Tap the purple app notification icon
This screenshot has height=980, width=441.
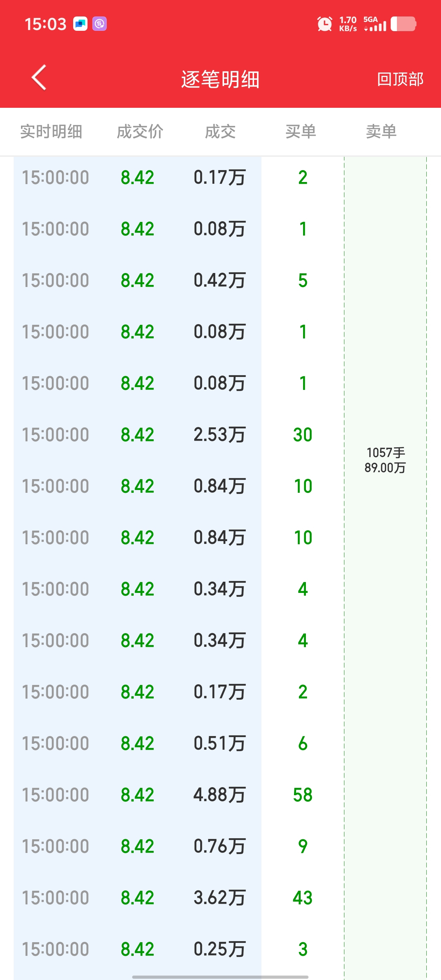(99, 24)
